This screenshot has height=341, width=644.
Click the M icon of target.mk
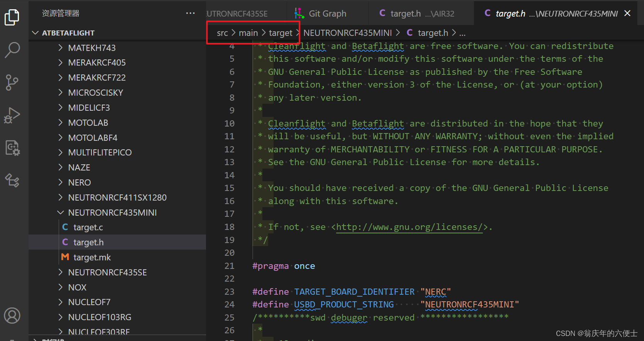pos(65,257)
